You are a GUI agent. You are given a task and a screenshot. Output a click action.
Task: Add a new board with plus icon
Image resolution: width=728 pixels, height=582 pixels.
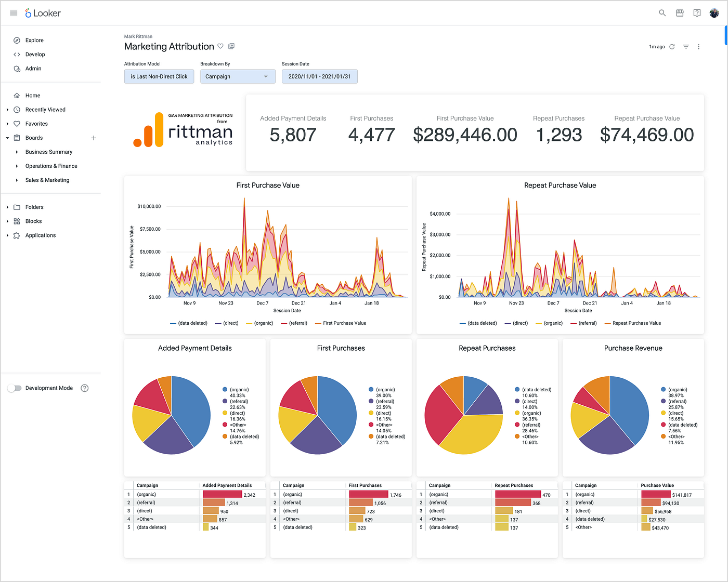[94, 138]
